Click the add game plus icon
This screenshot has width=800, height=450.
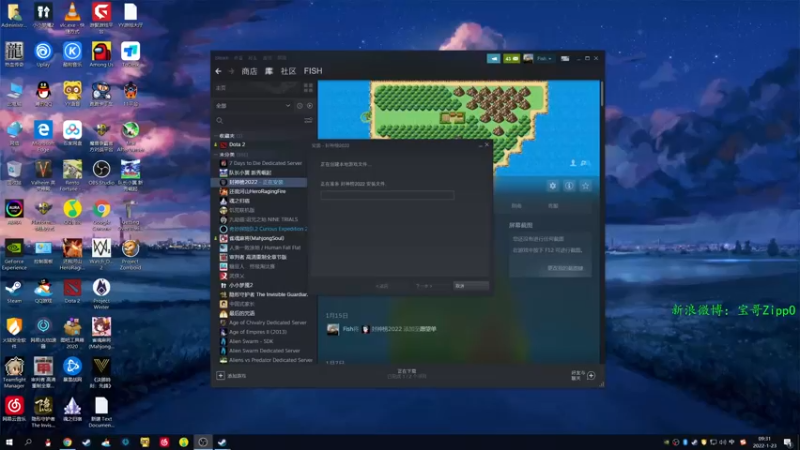point(220,376)
